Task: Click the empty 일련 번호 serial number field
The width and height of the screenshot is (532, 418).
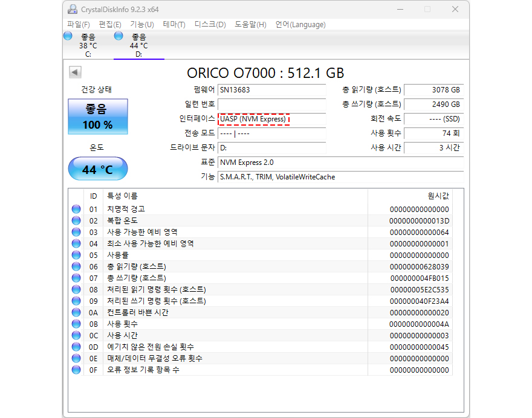Action: click(272, 104)
